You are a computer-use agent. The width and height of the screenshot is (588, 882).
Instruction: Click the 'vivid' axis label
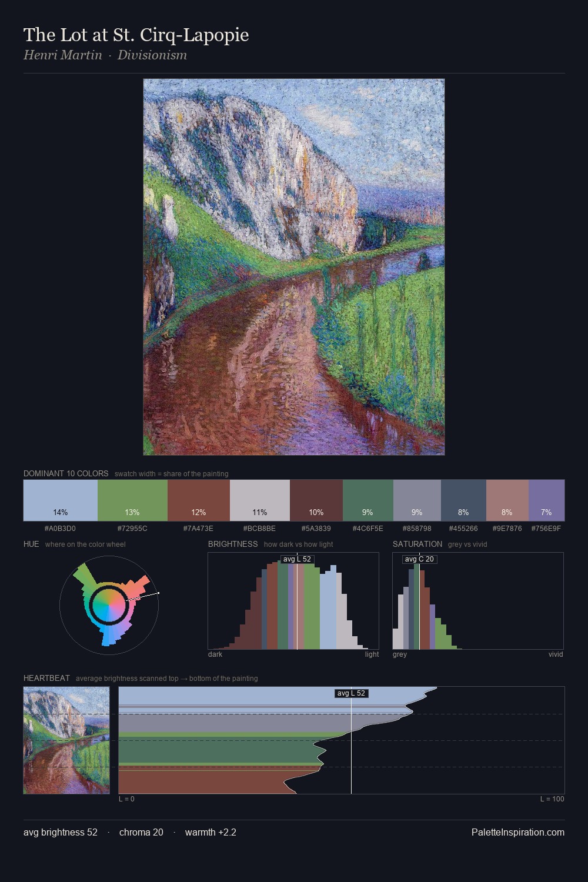pyautogui.click(x=556, y=654)
